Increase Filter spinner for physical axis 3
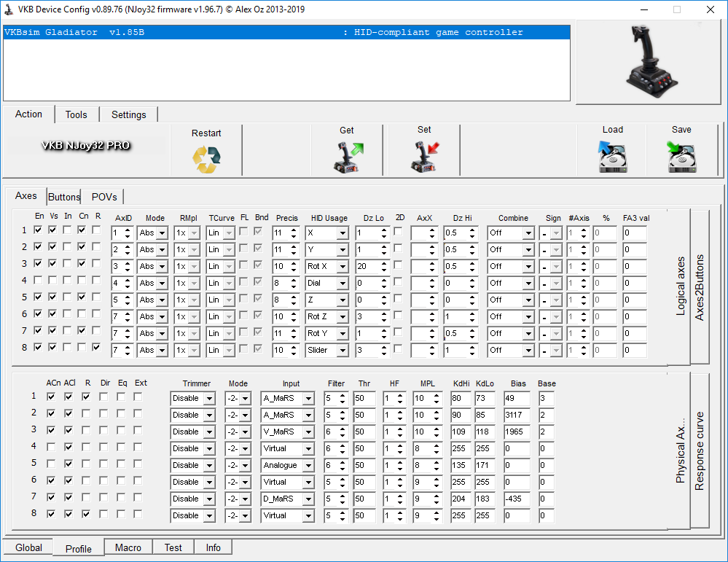Screen dimensions: 728x562 coord(343,429)
